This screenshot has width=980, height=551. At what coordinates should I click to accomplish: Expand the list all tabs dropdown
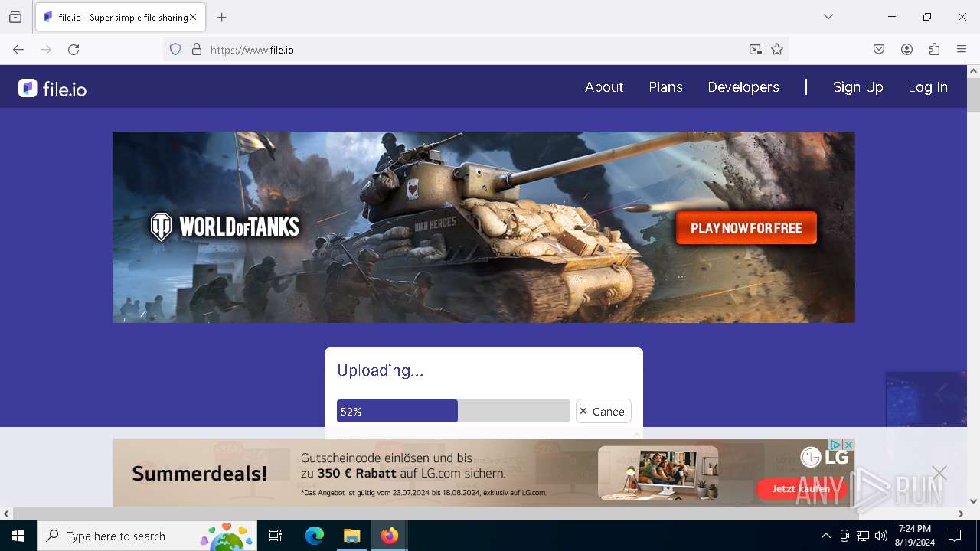click(x=828, y=17)
